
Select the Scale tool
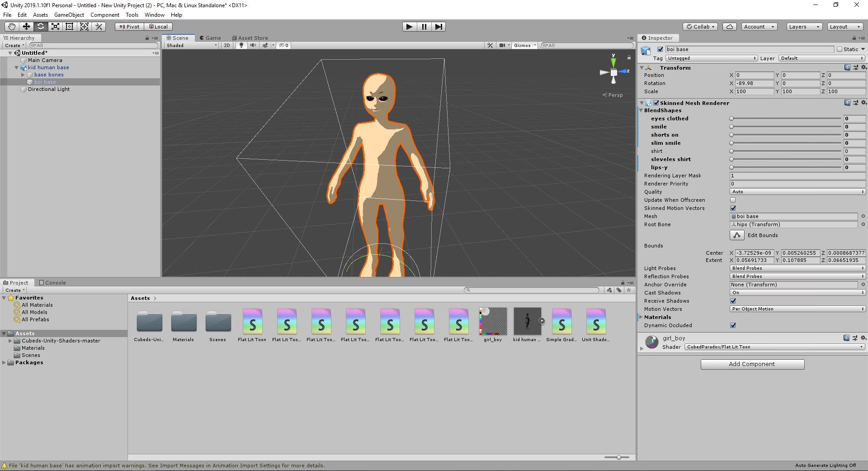coord(55,27)
